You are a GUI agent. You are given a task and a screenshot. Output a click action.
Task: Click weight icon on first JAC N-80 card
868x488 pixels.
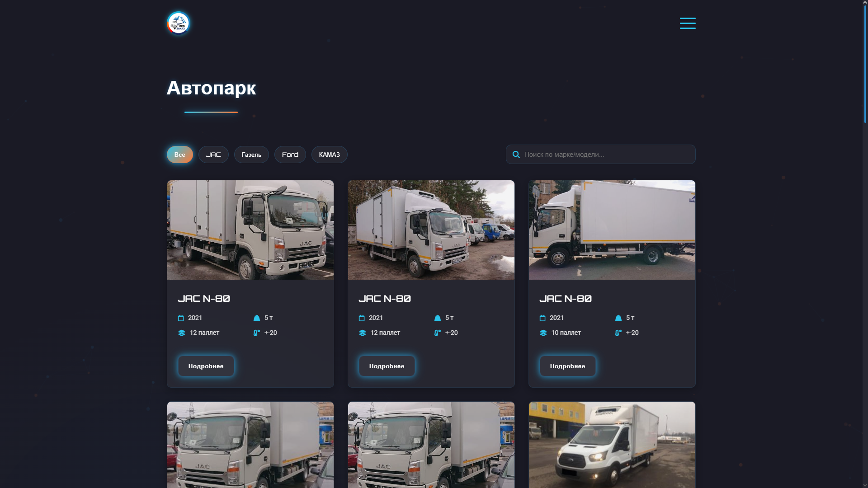(x=257, y=318)
